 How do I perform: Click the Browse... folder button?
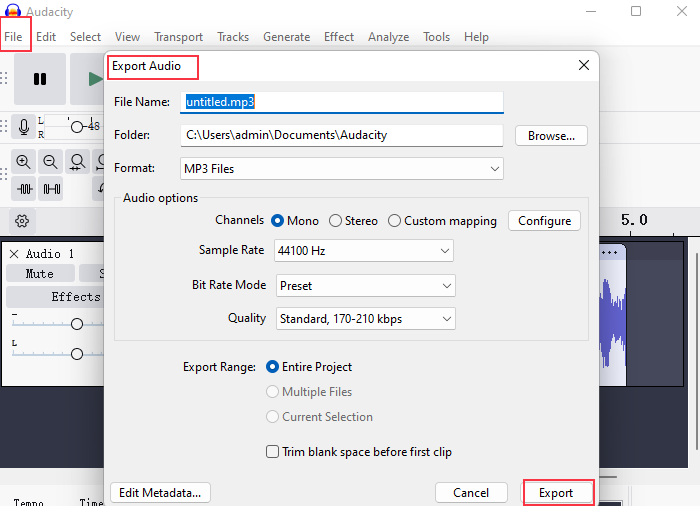tap(551, 135)
